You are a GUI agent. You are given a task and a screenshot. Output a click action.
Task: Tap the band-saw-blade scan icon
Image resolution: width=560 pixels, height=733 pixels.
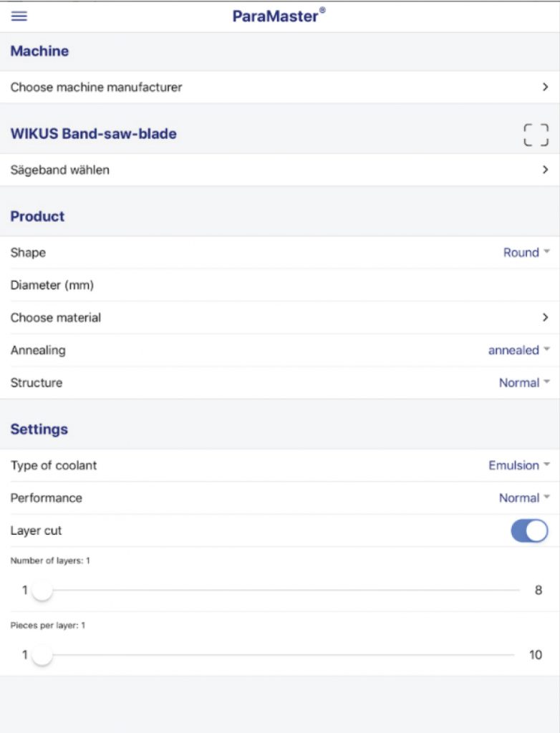[536, 135]
